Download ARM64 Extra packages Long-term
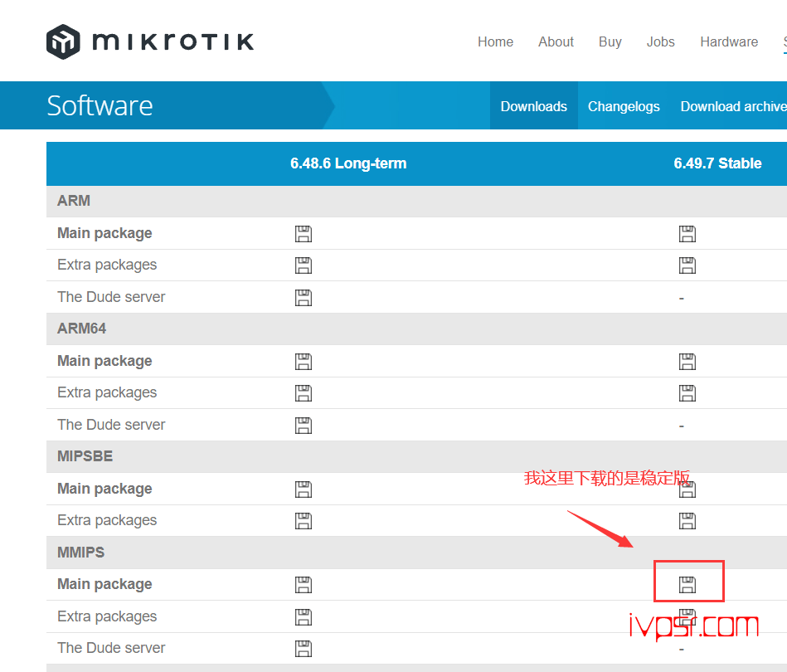This screenshot has width=787, height=672. [304, 392]
